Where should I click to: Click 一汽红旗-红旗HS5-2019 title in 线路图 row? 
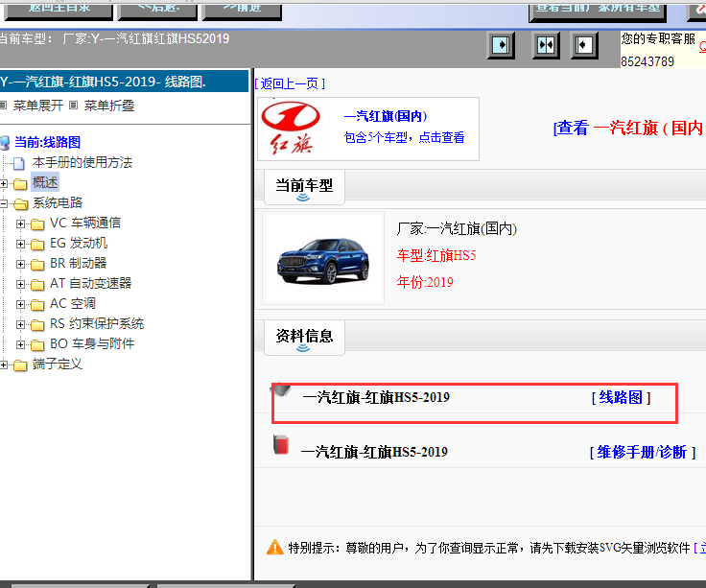click(376, 397)
